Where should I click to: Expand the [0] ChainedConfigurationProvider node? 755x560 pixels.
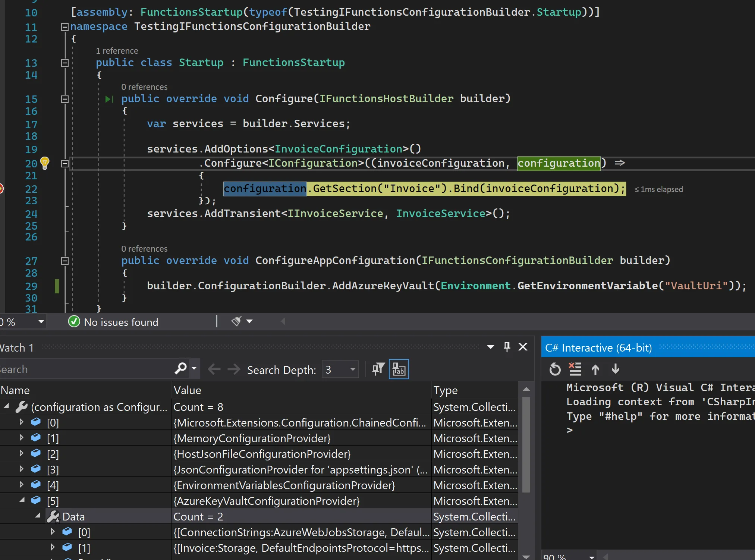click(x=21, y=422)
